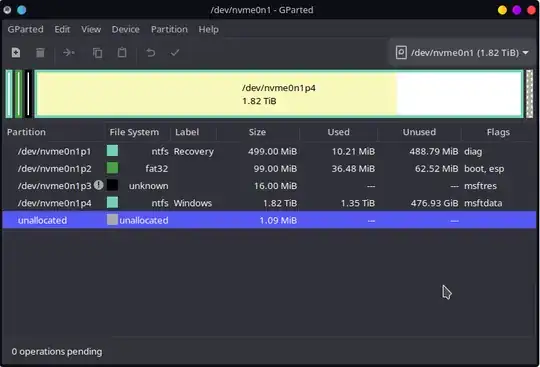
Task: Open the Help menu
Action: click(x=208, y=29)
